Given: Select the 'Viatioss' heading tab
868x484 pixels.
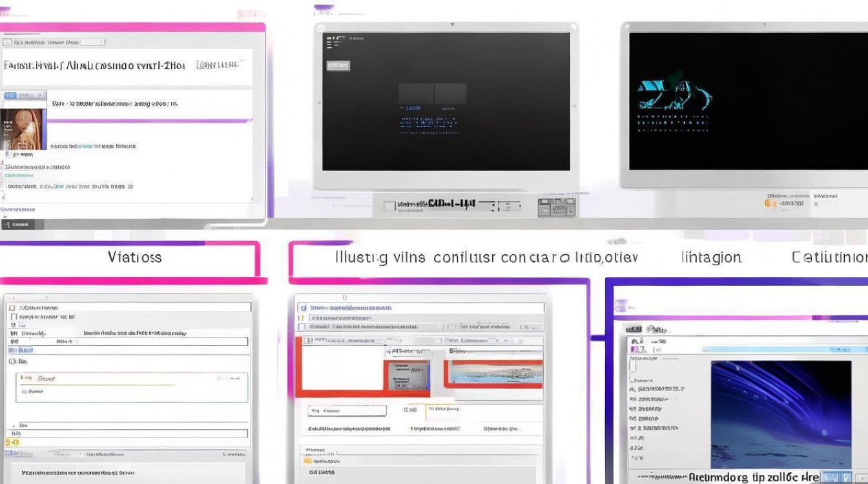Looking at the screenshot, I should pyautogui.click(x=134, y=257).
